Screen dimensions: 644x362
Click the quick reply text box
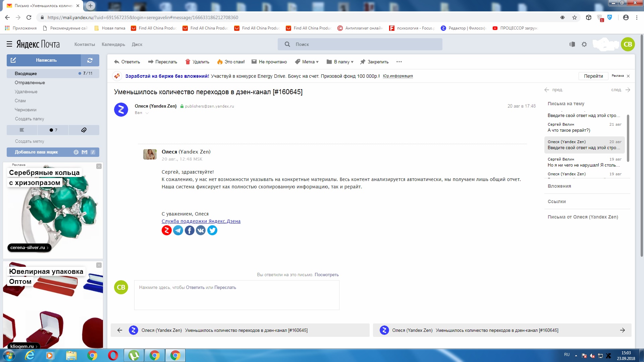tap(237, 295)
